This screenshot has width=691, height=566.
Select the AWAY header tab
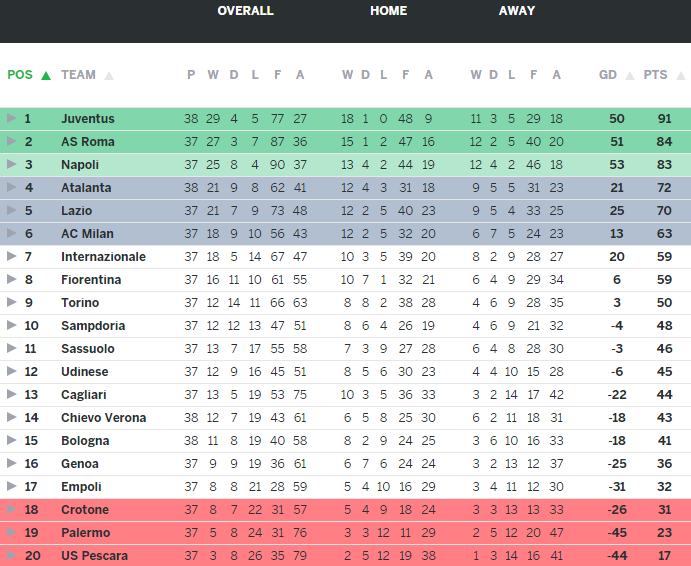click(x=517, y=11)
